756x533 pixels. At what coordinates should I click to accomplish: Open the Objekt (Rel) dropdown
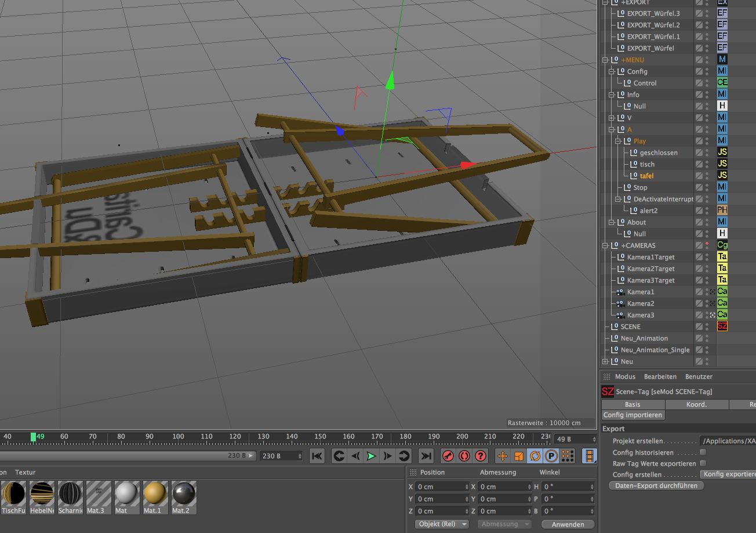pos(442,524)
